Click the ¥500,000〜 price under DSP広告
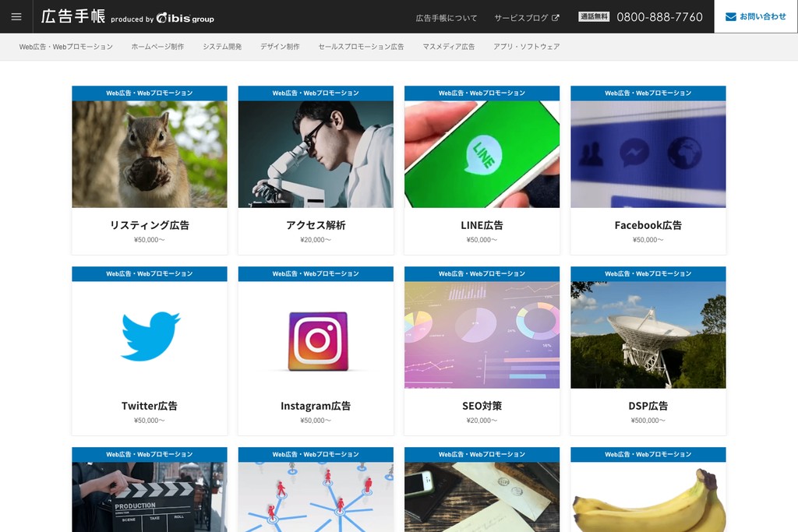 (648, 421)
